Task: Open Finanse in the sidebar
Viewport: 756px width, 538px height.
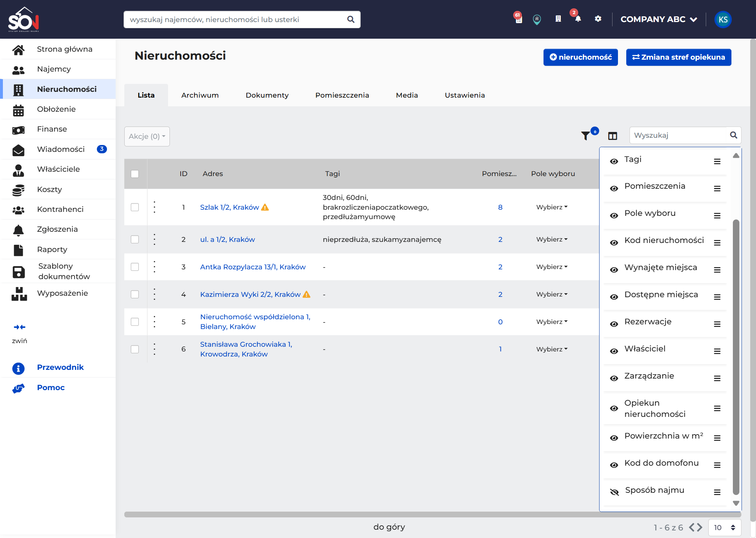Action: click(x=52, y=129)
